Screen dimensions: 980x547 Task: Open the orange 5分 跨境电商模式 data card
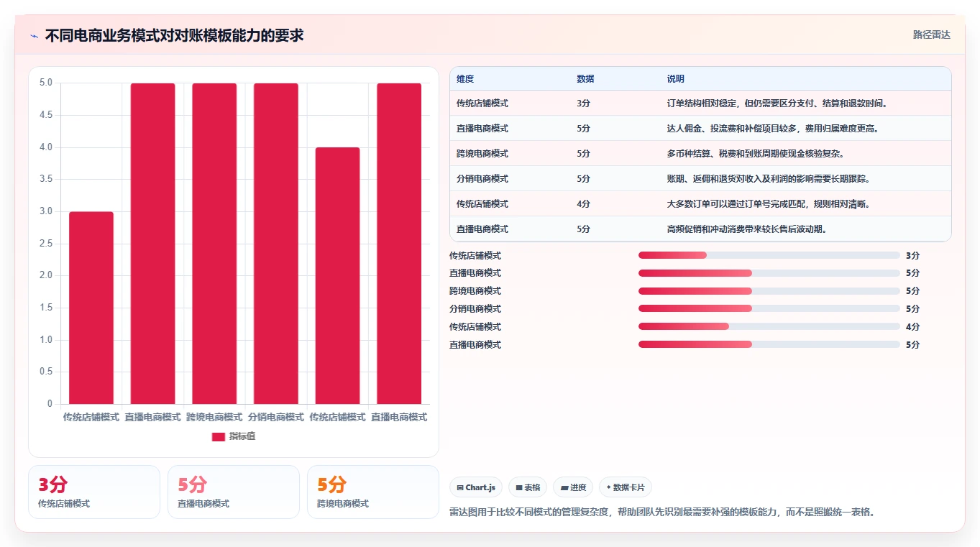[x=373, y=492]
